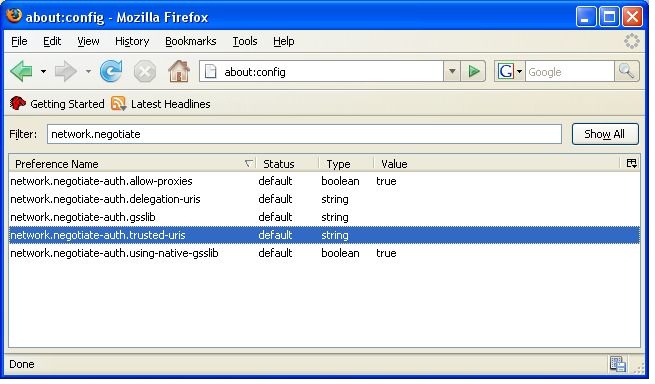Open the Tools menu
This screenshot has width=655, height=384.
[x=245, y=41]
